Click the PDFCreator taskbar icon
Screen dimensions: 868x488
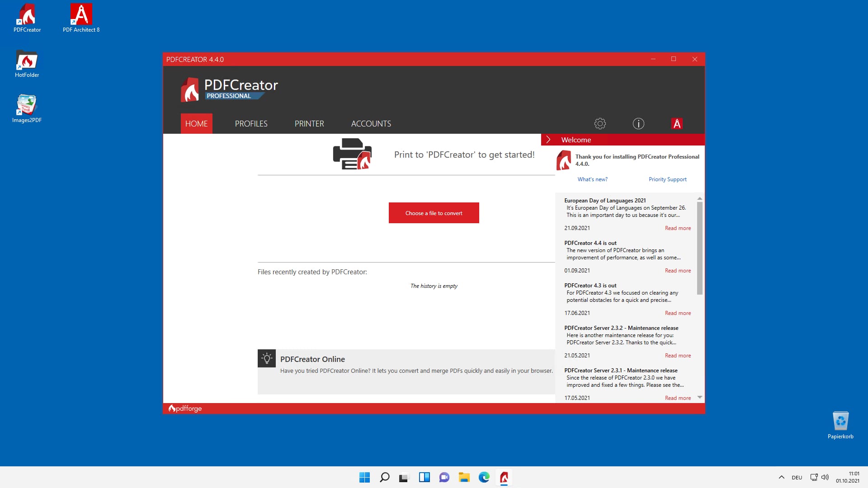504,477
